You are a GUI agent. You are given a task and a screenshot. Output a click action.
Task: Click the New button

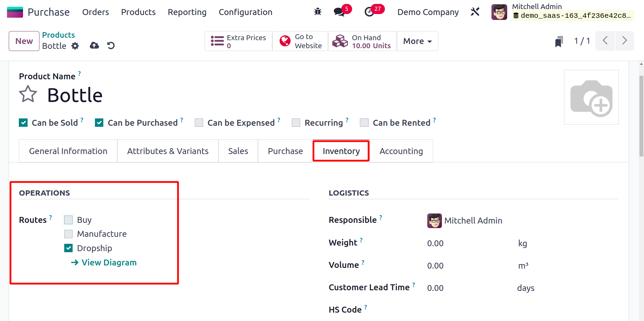point(24,41)
